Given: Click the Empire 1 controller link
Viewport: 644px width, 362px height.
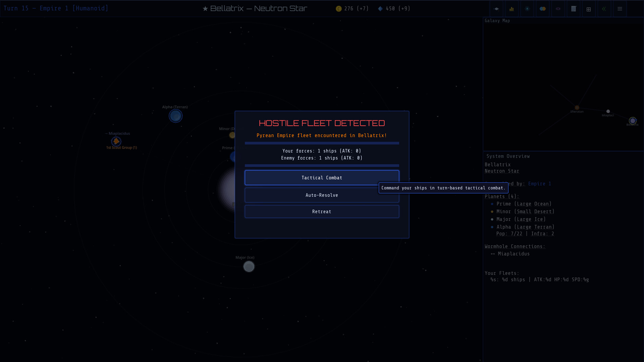Looking at the screenshot, I should [x=539, y=184].
